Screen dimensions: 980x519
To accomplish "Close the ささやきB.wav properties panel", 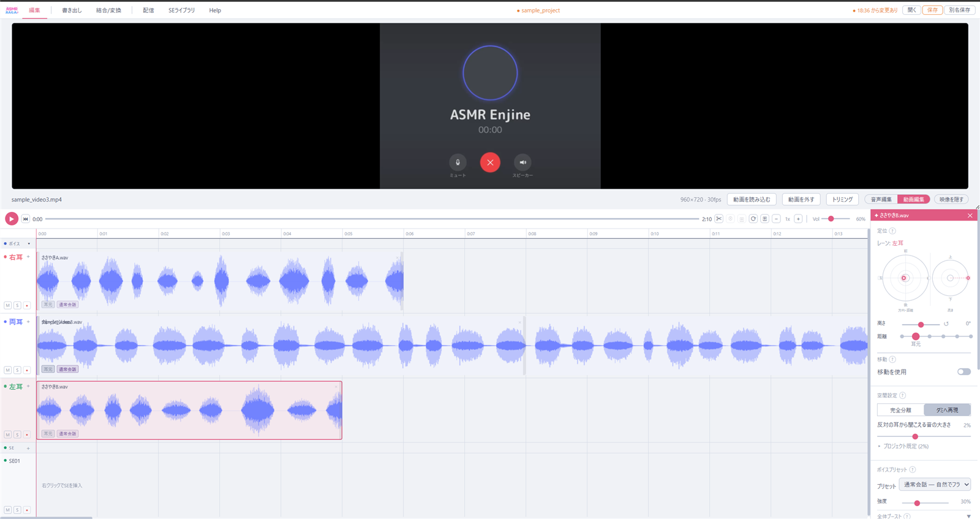I will pyautogui.click(x=970, y=216).
